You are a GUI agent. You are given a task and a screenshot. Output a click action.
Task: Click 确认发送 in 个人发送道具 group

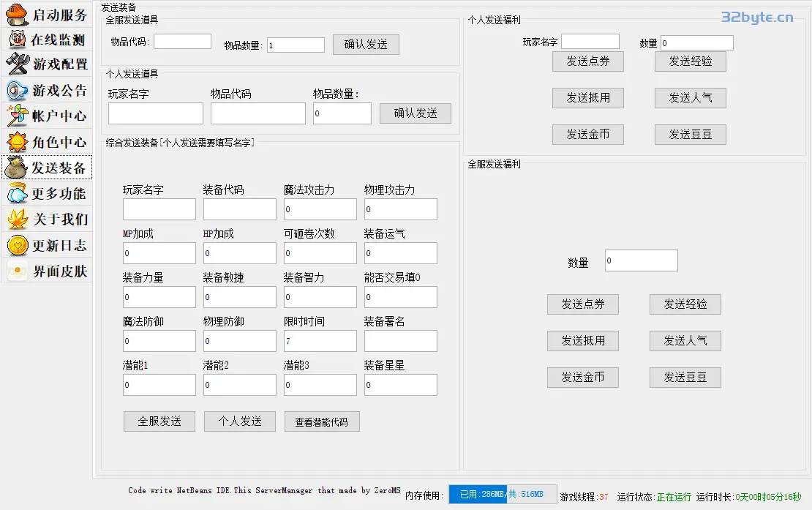[416, 113]
